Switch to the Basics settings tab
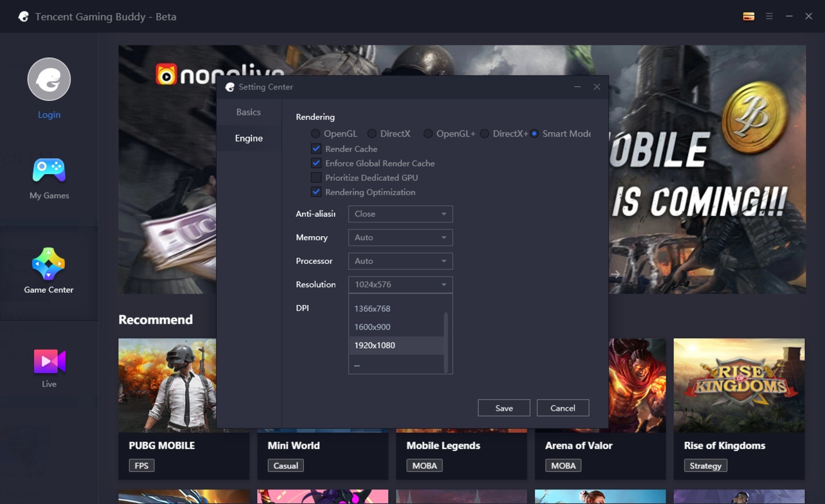This screenshot has width=825, height=504. 248,112
